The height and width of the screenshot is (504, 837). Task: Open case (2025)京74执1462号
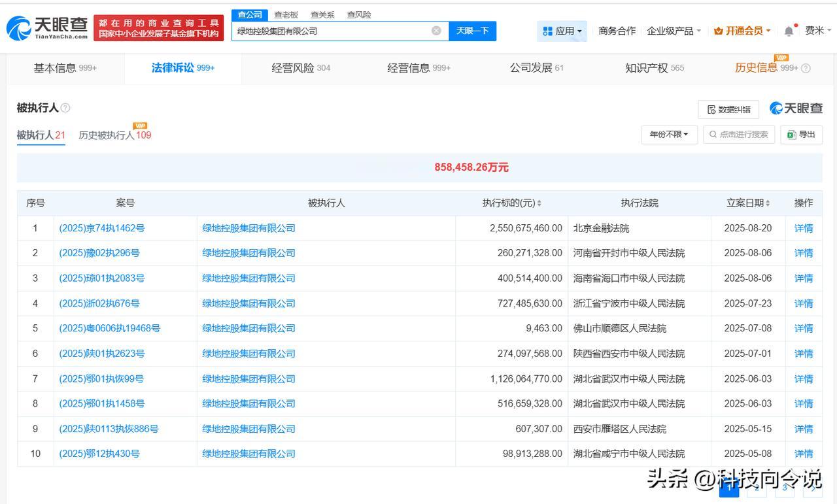coord(101,228)
